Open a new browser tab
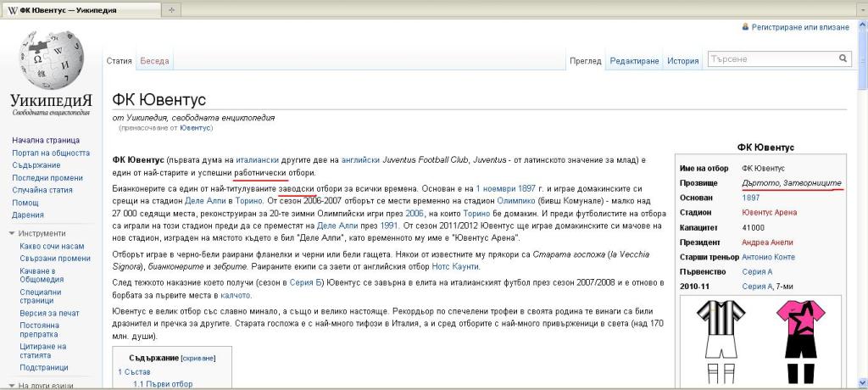 171,10
